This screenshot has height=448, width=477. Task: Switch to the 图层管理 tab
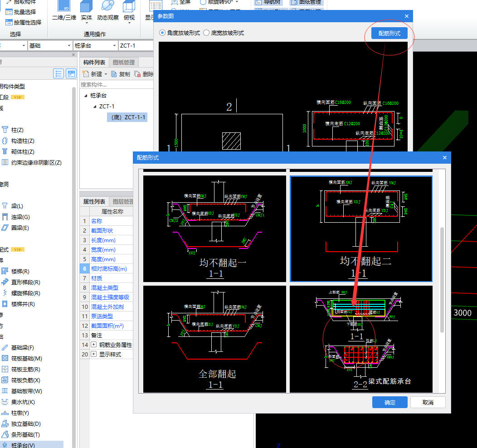click(x=122, y=201)
